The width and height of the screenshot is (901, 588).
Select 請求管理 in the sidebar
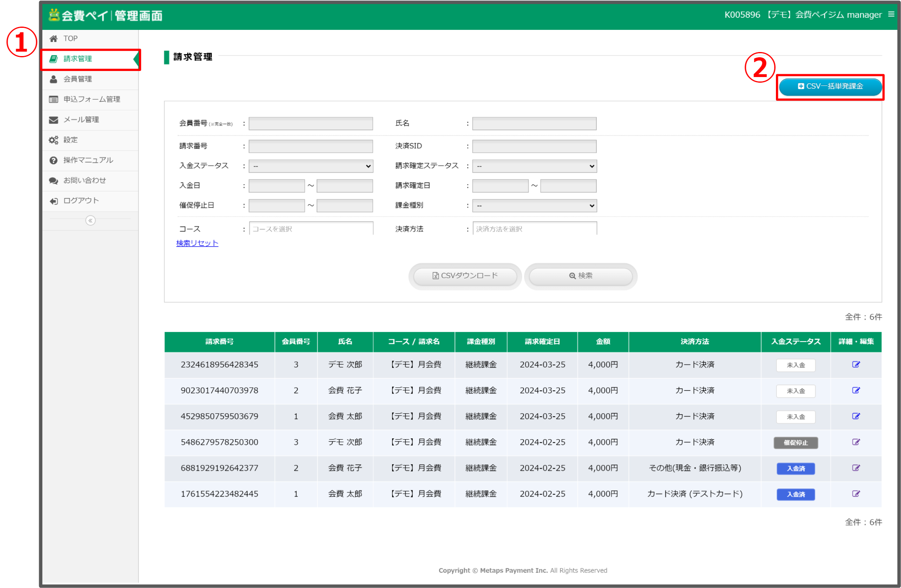click(90, 59)
